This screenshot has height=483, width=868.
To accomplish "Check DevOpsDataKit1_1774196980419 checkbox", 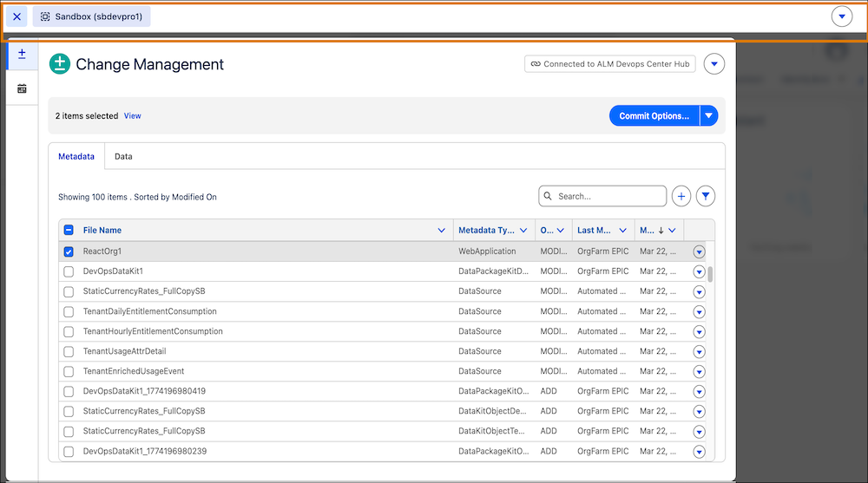I will coord(69,392).
